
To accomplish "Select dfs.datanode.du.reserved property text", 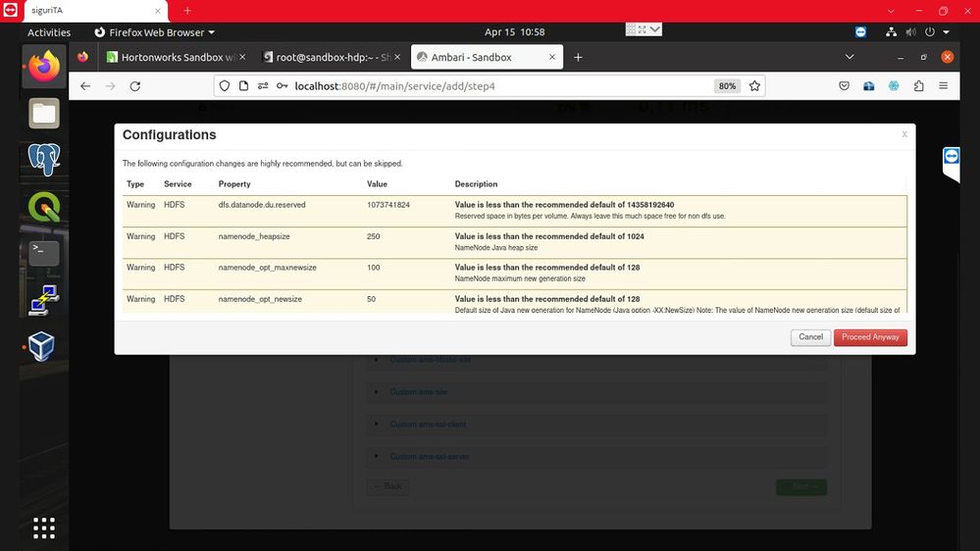I will [x=262, y=205].
